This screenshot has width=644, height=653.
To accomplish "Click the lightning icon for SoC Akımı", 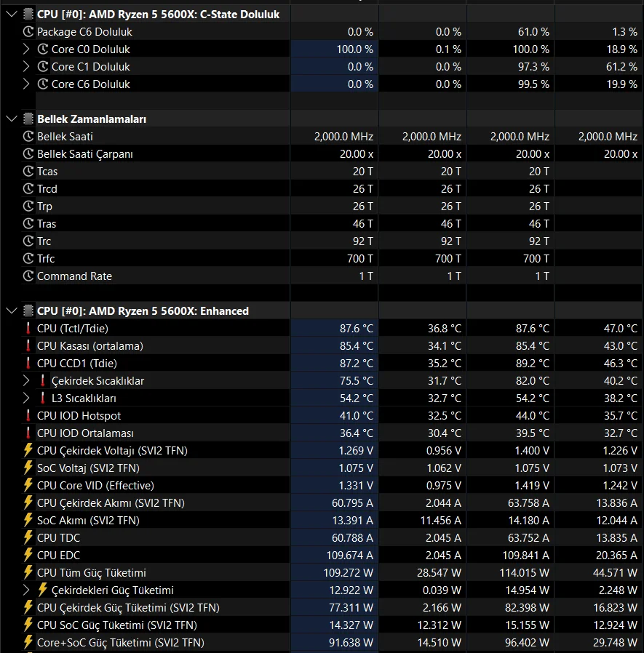I will point(28,520).
